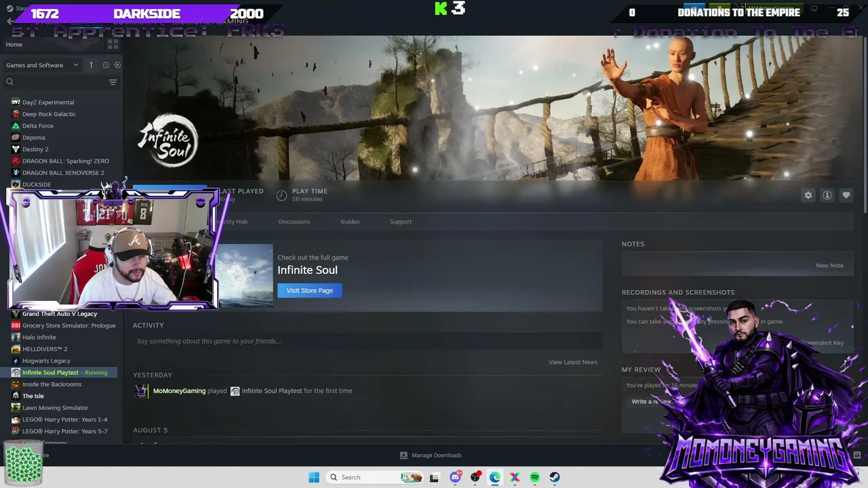Select DUCKSIDE in the library list
This screenshot has width=868, height=488.
(x=37, y=184)
